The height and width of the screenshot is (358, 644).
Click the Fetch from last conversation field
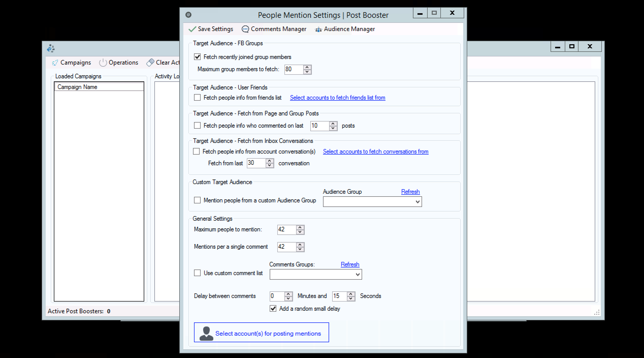click(x=256, y=163)
